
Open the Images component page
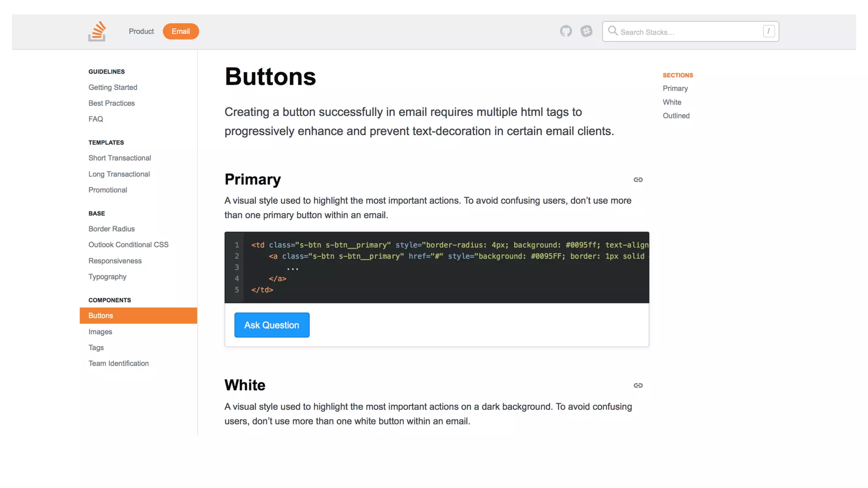coord(100,332)
